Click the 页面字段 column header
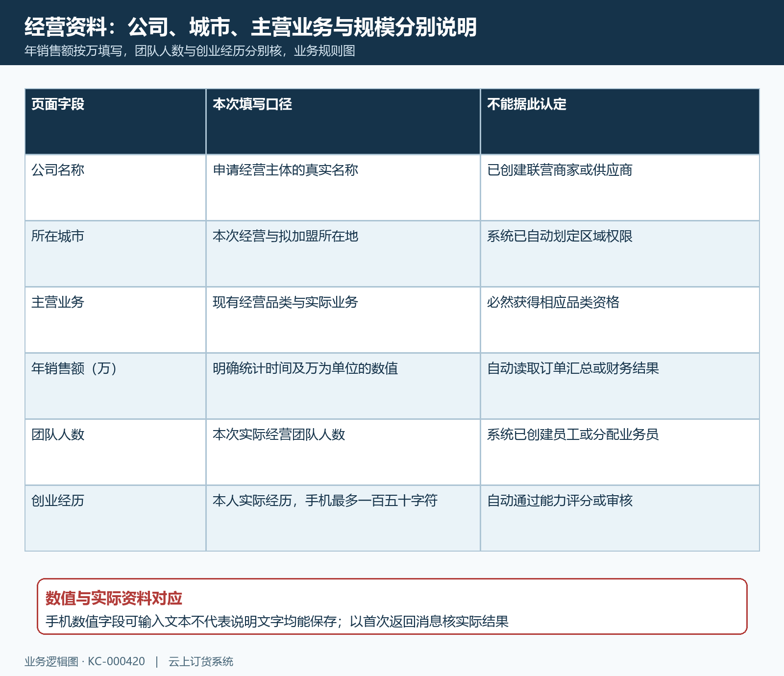The height and width of the screenshot is (676, 784). 116,121
